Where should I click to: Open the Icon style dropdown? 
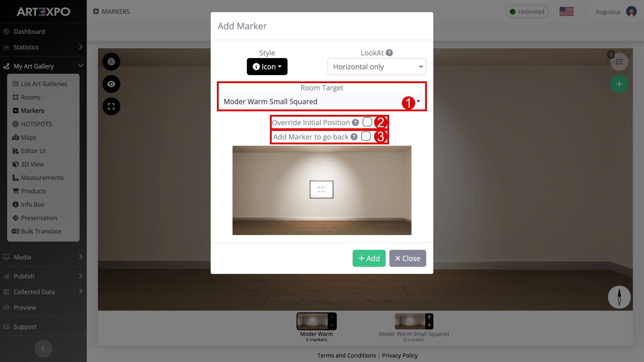pos(267,67)
